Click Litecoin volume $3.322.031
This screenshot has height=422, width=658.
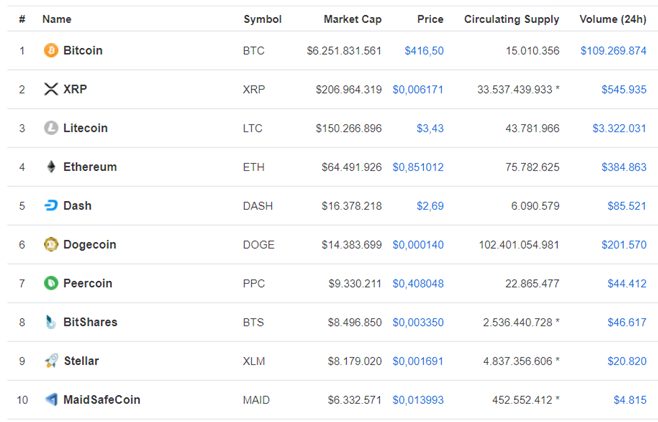click(619, 128)
